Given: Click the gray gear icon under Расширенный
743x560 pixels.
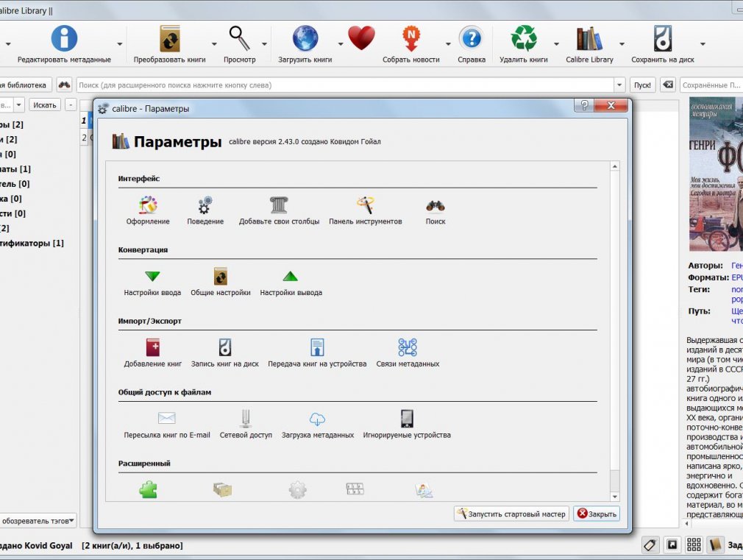Looking at the screenshot, I should click(298, 490).
